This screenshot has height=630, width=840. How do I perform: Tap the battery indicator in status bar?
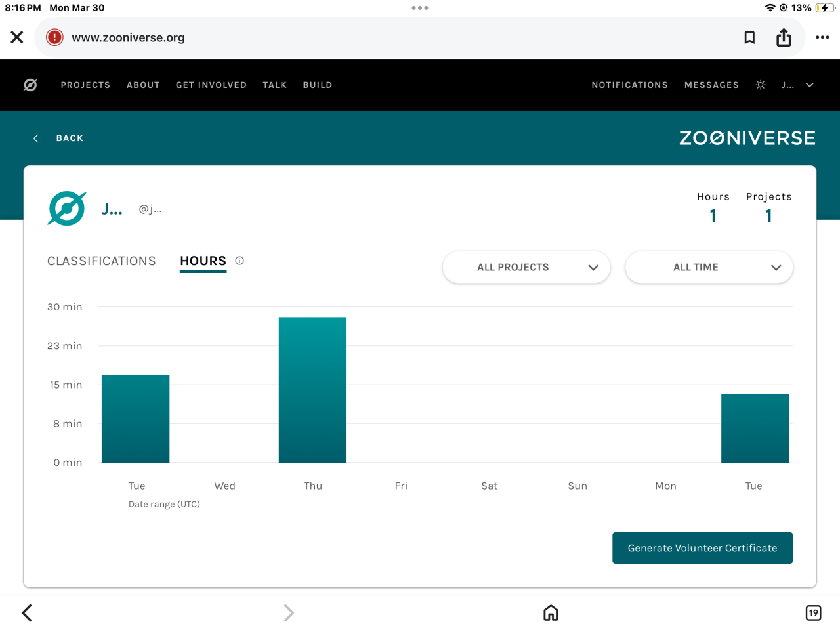[825, 8]
